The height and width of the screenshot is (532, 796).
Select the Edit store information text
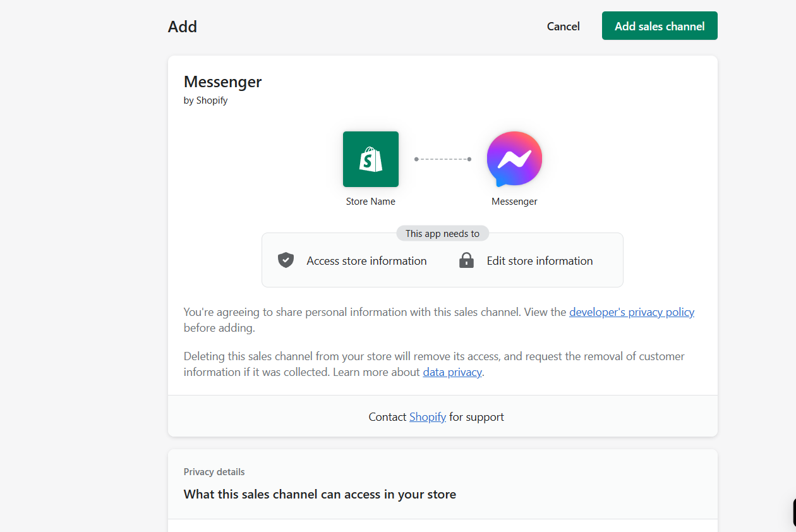click(x=540, y=261)
